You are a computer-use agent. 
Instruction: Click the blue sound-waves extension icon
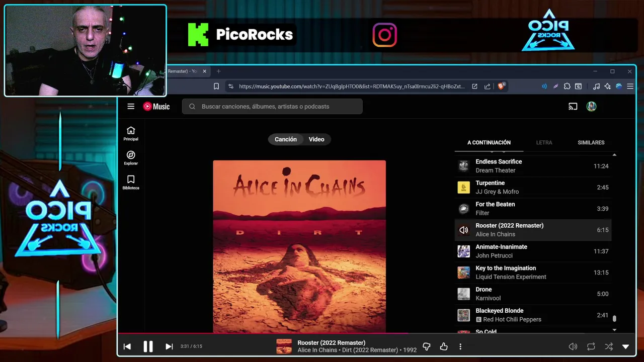click(x=544, y=86)
